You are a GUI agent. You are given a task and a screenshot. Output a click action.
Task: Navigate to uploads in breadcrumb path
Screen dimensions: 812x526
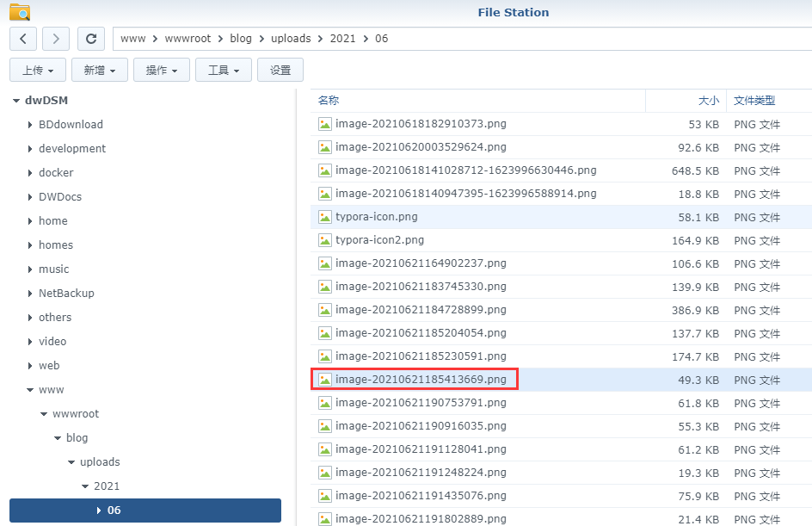click(291, 39)
